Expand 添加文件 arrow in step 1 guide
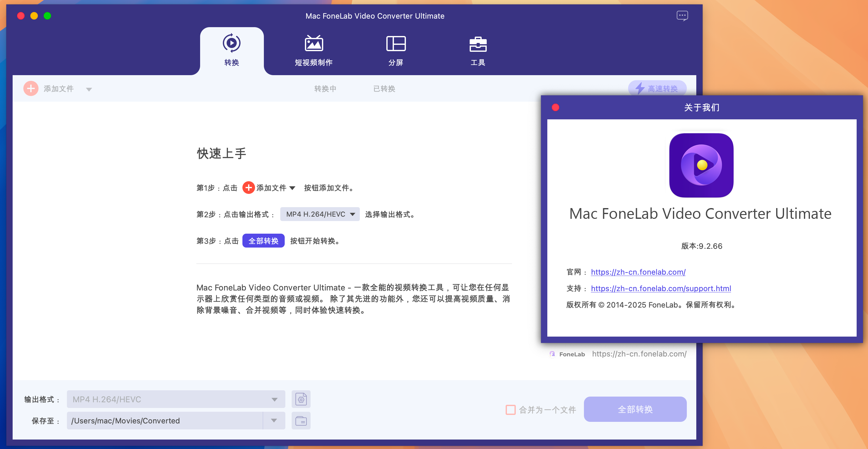Viewport: 868px width, 449px height. point(293,188)
